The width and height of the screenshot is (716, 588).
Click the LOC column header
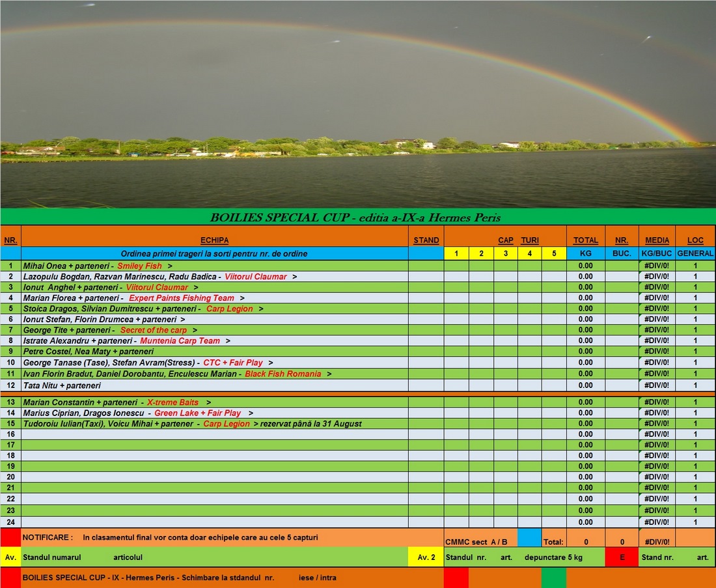695,240
